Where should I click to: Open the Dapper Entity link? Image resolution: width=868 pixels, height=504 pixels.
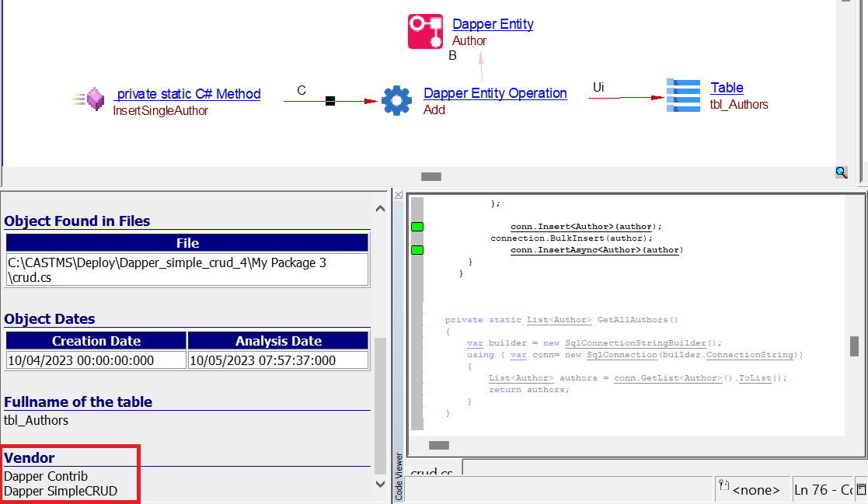coord(493,24)
